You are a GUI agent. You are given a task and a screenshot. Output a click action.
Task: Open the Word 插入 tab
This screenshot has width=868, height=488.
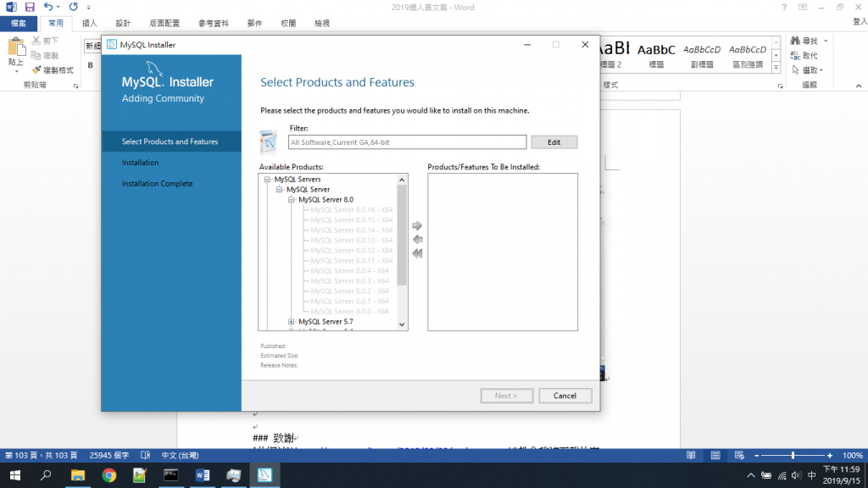point(89,23)
